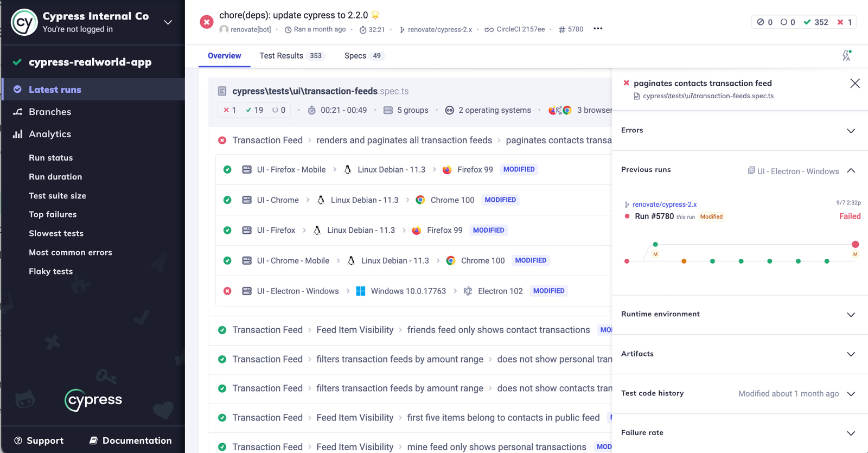Open Flaky tests analytics
Viewport: 868px width, 453px height.
click(50, 272)
